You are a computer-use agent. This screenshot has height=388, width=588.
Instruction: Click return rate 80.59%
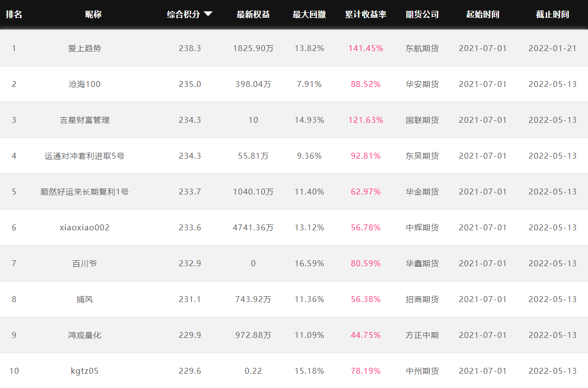point(365,264)
